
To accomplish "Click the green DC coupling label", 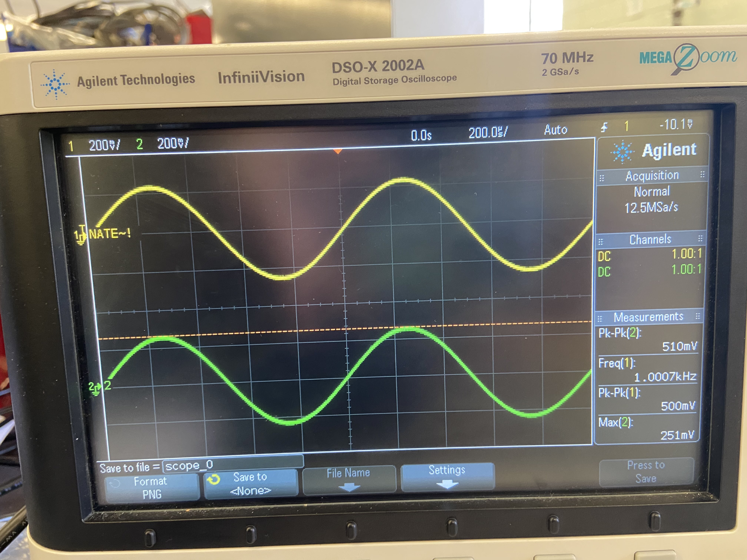I will tap(604, 272).
